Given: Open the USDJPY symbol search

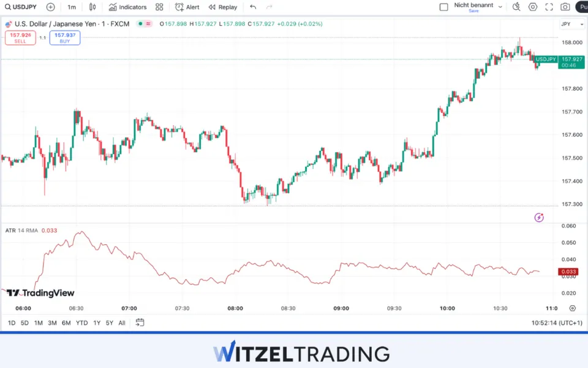Looking at the screenshot, I should point(22,7).
